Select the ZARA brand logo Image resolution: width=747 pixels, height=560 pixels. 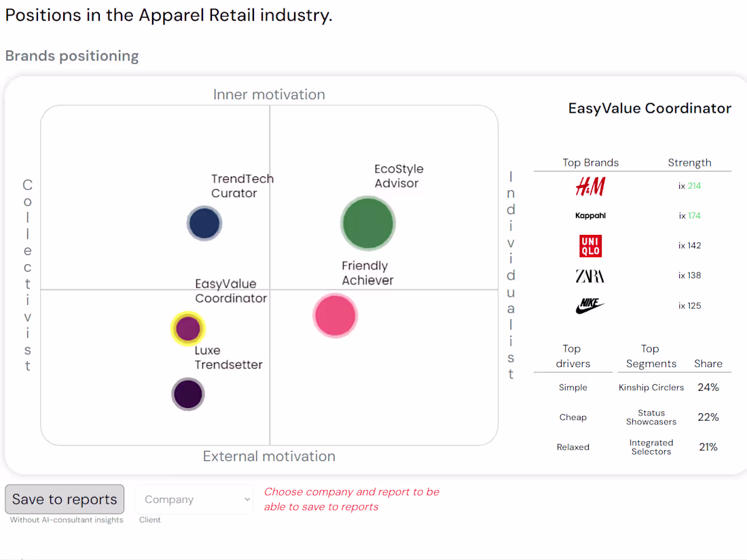pos(590,276)
